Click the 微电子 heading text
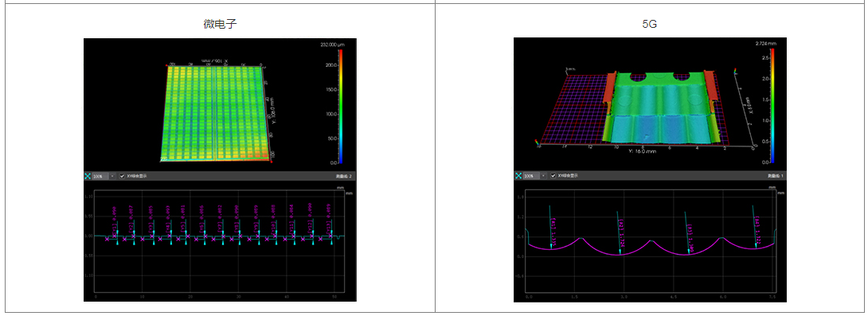The height and width of the screenshot is (316, 868). [221, 24]
